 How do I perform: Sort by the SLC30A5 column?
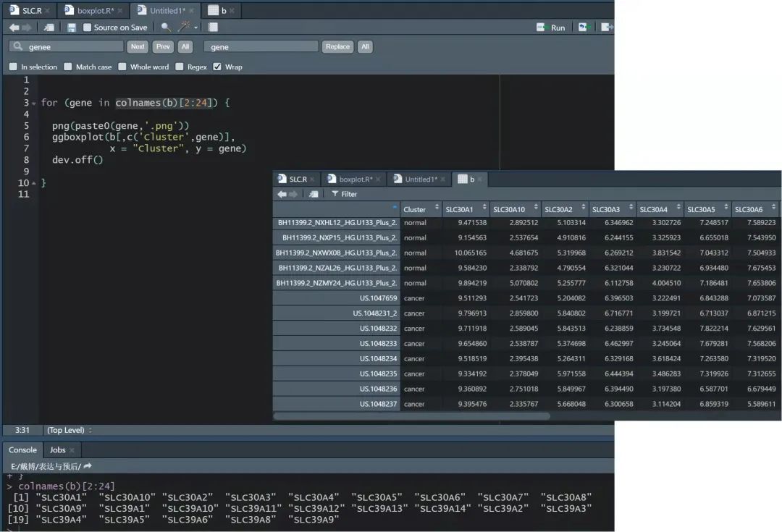(707, 209)
